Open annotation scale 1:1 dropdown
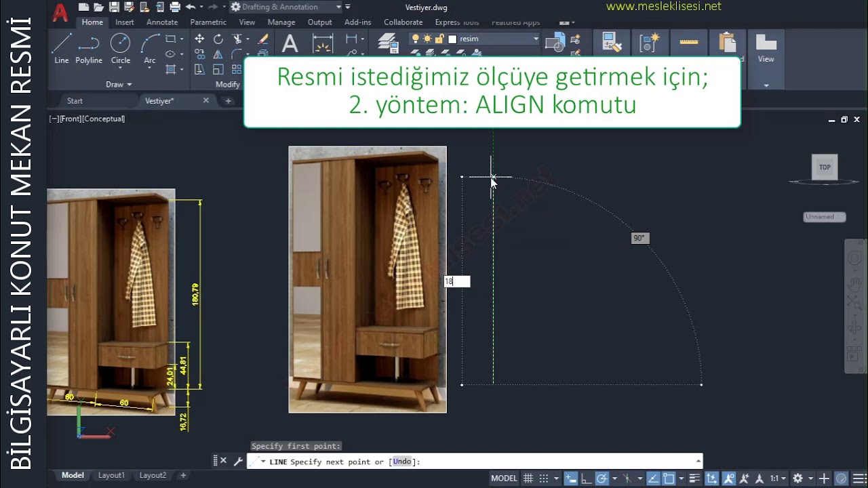This screenshot has width=868, height=488. pyautogui.click(x=778, y=479)
